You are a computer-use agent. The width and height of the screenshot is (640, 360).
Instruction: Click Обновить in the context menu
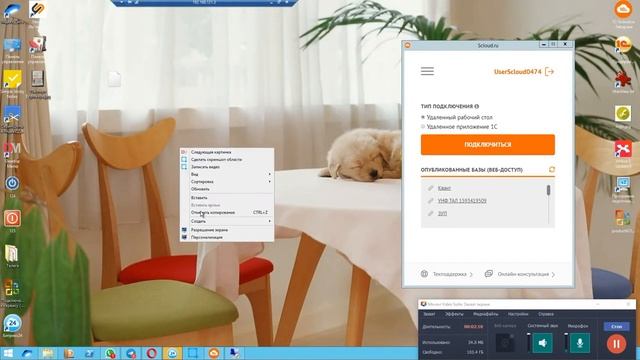point(227,189)
